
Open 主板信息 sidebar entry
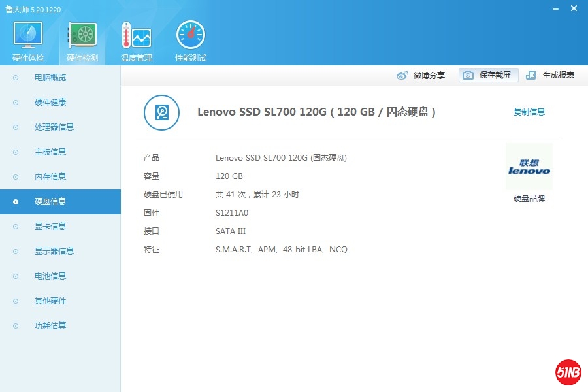tap(50, 152)
